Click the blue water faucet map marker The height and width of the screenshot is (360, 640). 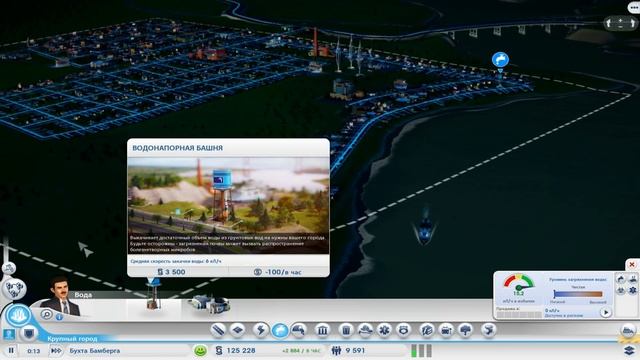coord(500,60)
